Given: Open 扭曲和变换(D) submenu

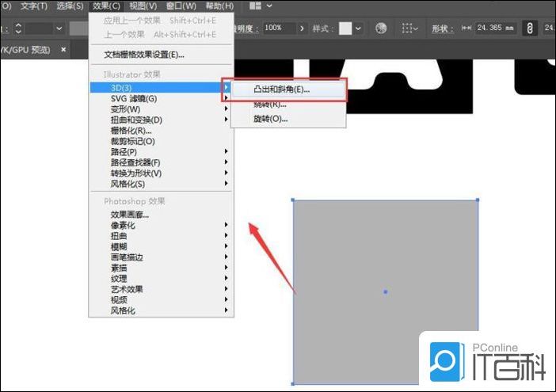Looking at the screenshot, I should coord(161,120).
